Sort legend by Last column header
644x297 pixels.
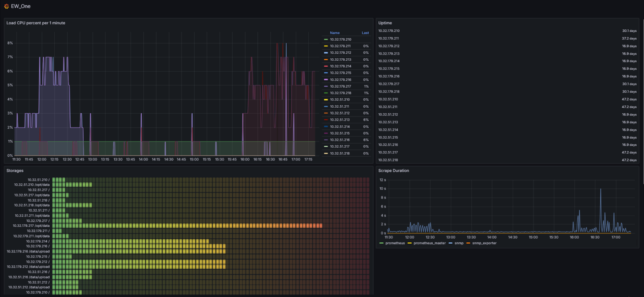(x=365, y=33)
